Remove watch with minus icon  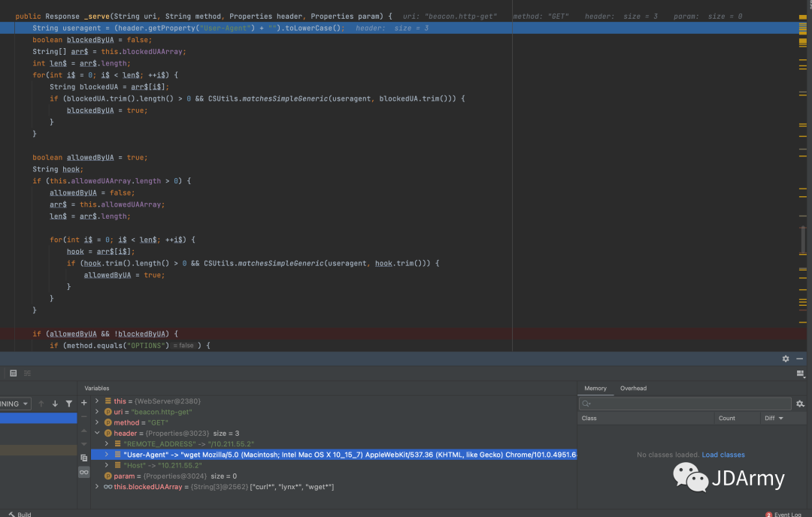84,416
